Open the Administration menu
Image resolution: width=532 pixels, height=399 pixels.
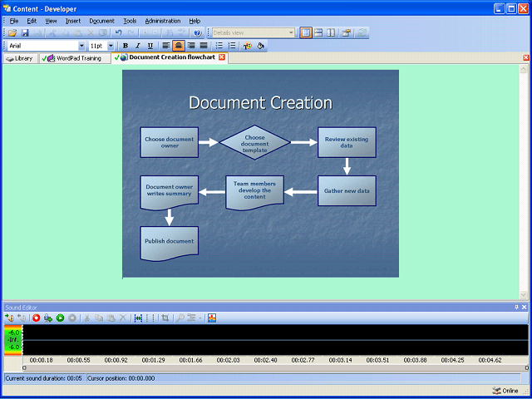point(163,21)
